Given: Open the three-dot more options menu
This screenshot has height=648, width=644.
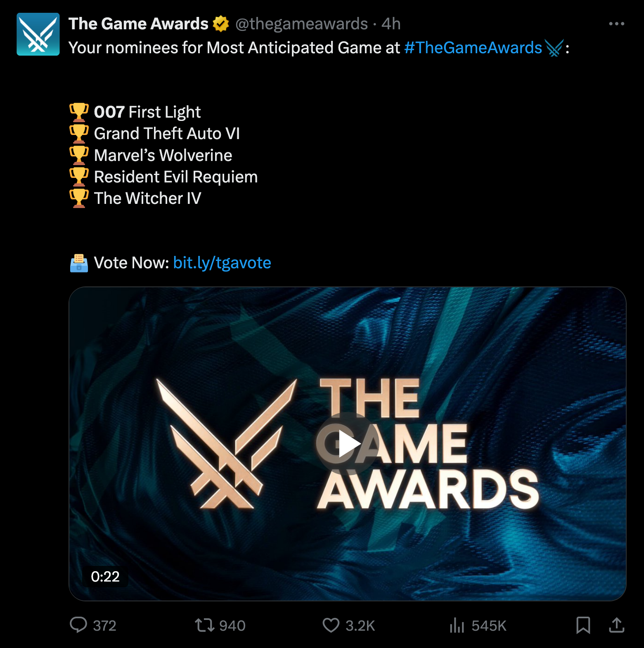Looking at the screenshot, I should (x=616, y=24).
